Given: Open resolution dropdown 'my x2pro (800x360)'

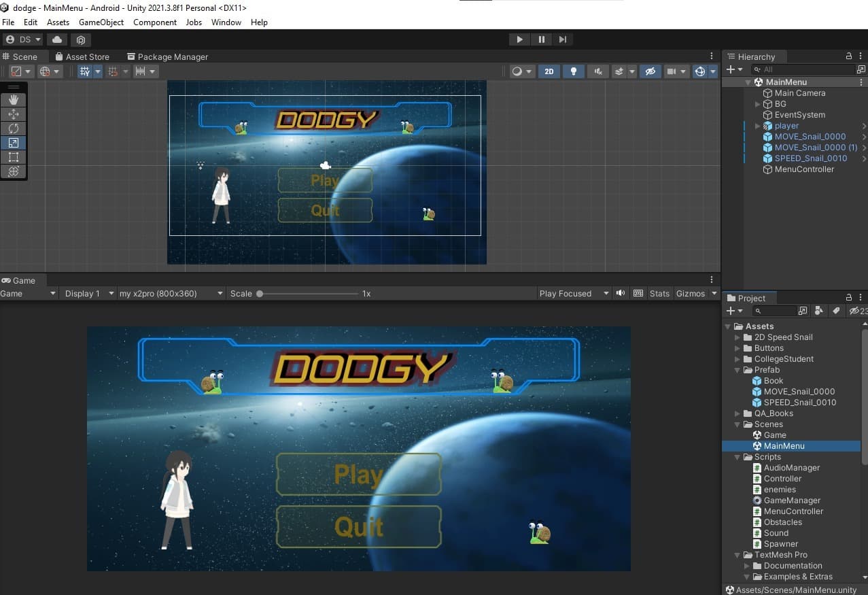Looking at the screenshot, I should (x=170, y=293).
